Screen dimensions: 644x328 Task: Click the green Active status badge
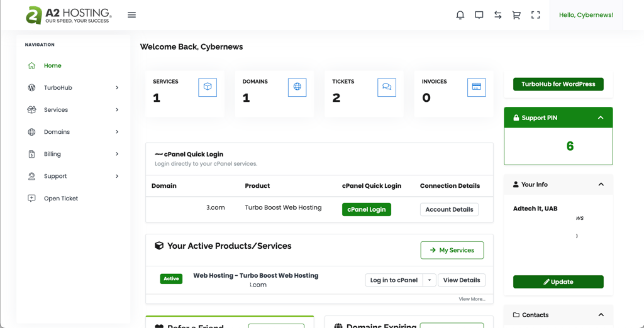point(171,279)
